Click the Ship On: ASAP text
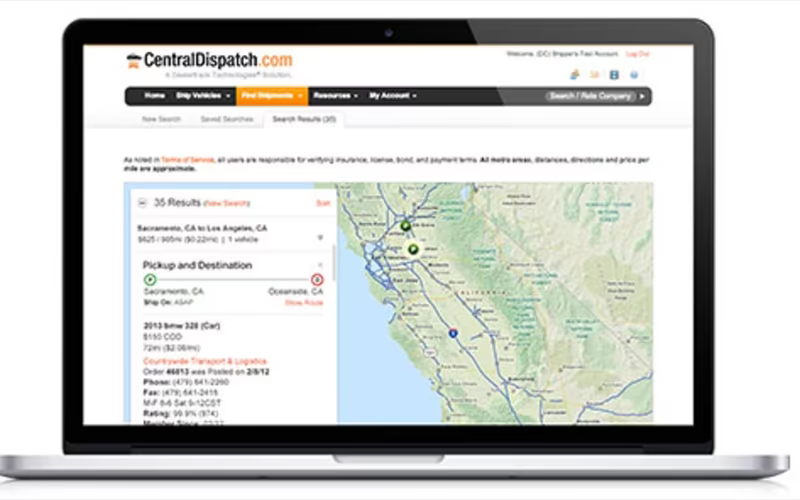Image resolution: width=800 pixels, height=500 pixels. tap(168, 303)
